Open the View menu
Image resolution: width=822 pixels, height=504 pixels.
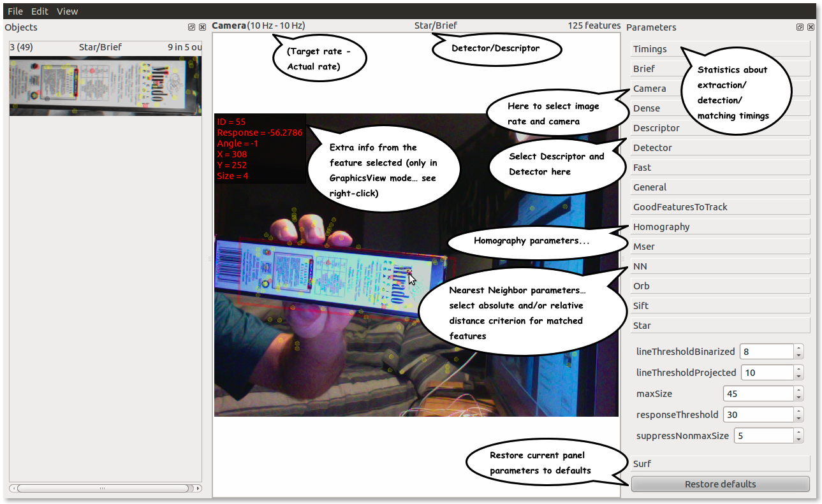(x=67, y=11)
